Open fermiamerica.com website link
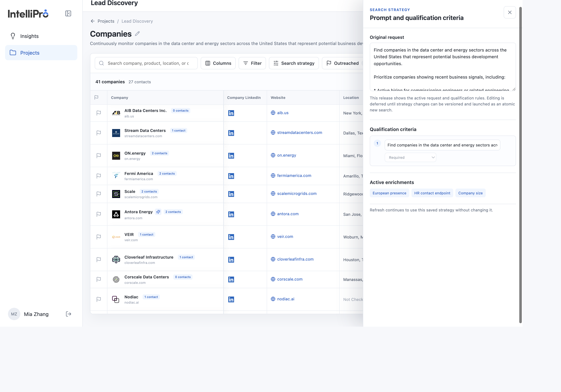The width and height of the screenshot is (561, 392). 294,175
